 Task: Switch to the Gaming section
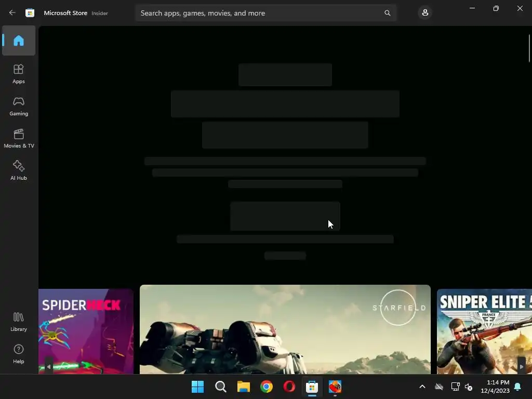(19, 106)
